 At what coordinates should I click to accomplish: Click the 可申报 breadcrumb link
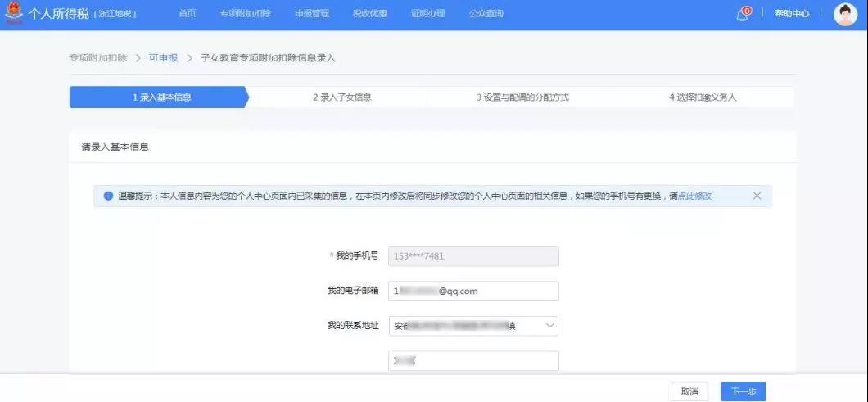point(163,58)
